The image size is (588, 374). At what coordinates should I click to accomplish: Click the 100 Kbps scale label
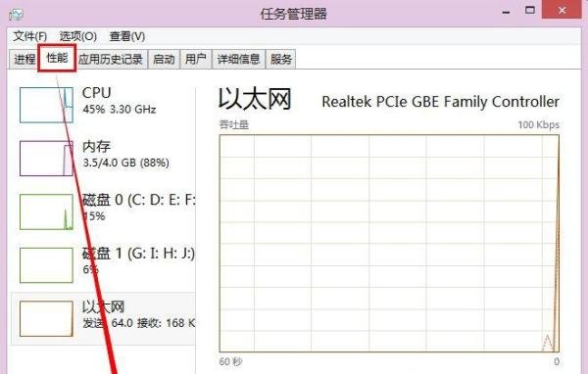click(x=538, y=124)
